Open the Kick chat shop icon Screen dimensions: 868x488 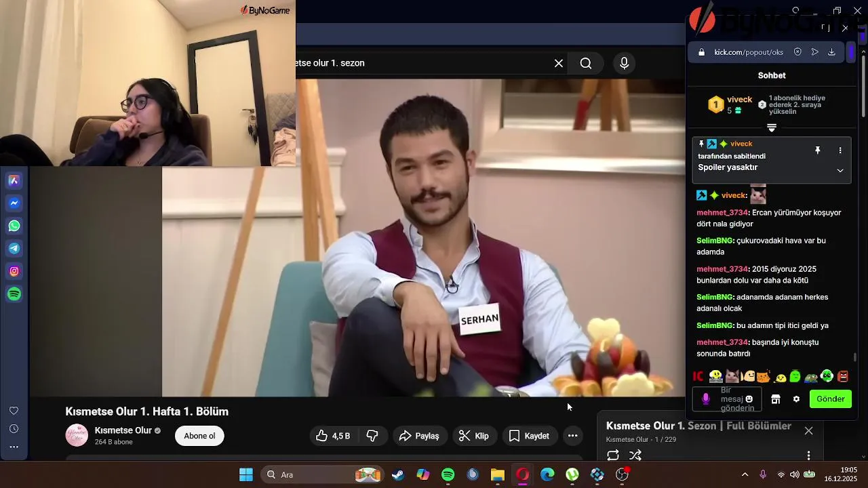click(x=776, y=399)
